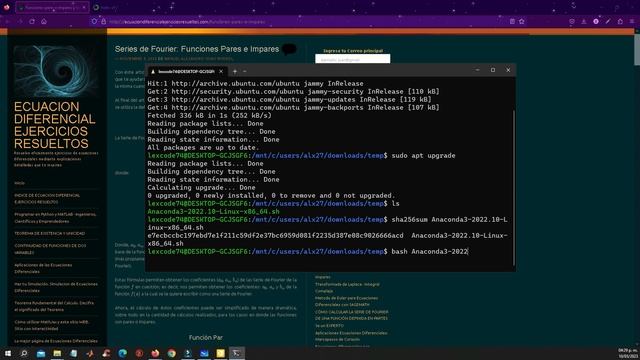Screen dimensions: 640x360
Task: Select the lexcode74@DESKTOP-GCJSGF6 terminal tab
Action: click(187, 71)
